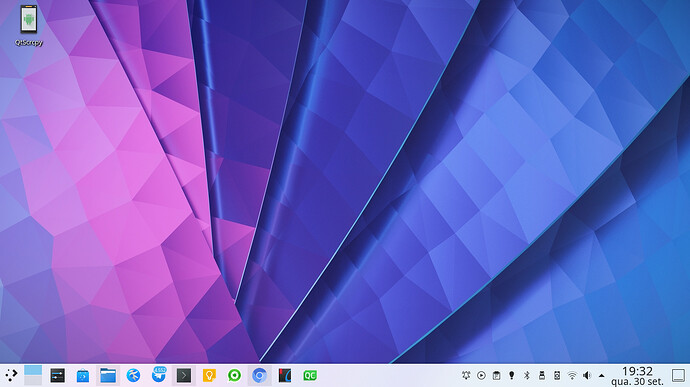Viewport: 690px width, 387px height.
Task: Open the Konsole terminal
Action: [184, 376]
